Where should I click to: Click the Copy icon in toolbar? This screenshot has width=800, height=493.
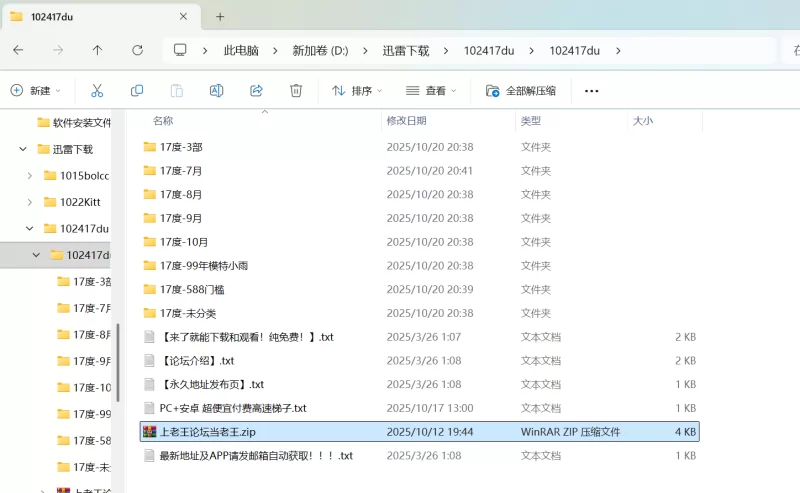click(137, 90)
